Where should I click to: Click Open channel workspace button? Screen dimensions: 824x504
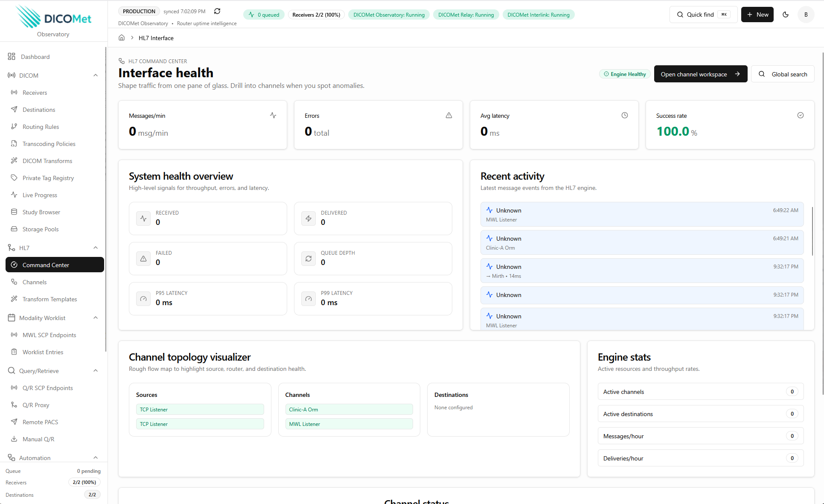pos(700,74)
